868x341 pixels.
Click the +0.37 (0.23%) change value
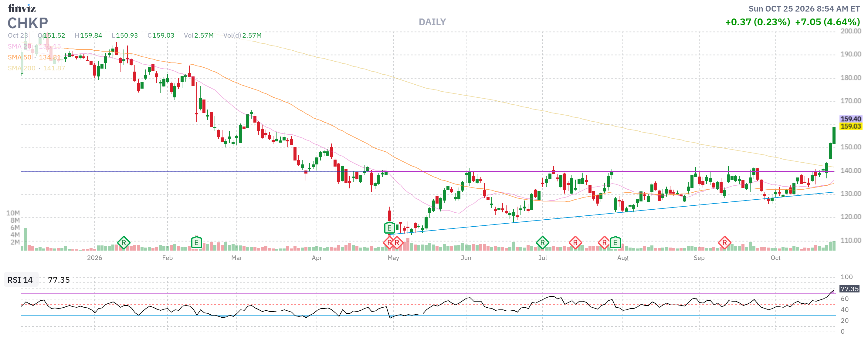pos(758,22)
